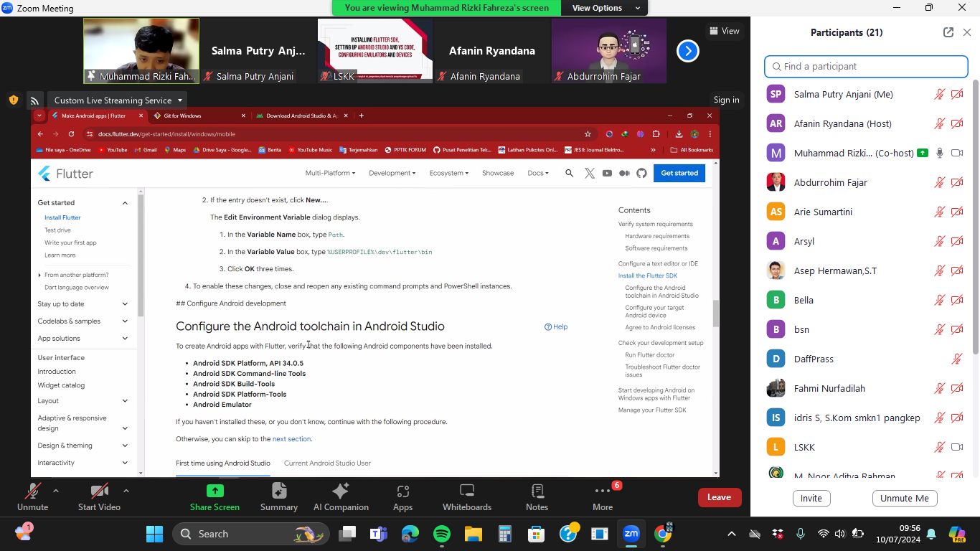Screen dimensions: 980x551
Task: Open Share Screen in Zoom toolbar
Action: [215, 498]
